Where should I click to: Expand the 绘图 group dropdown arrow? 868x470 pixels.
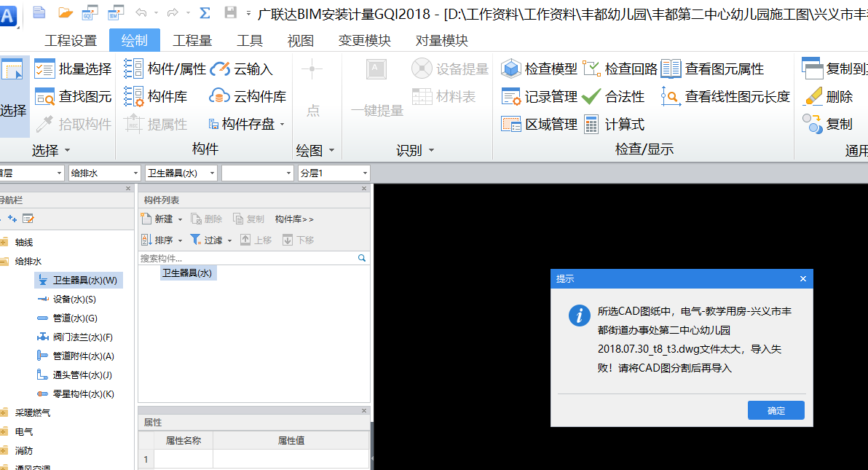(331, 150)
